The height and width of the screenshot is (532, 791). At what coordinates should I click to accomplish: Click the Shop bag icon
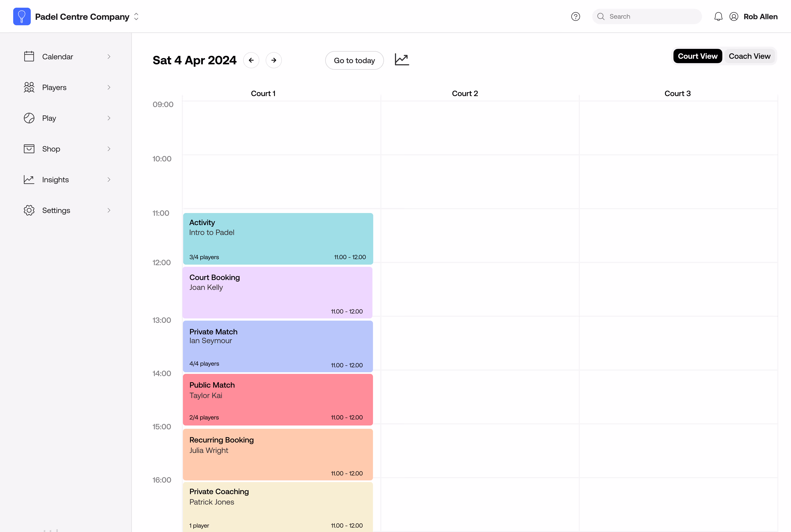click(x=29, y=149)
